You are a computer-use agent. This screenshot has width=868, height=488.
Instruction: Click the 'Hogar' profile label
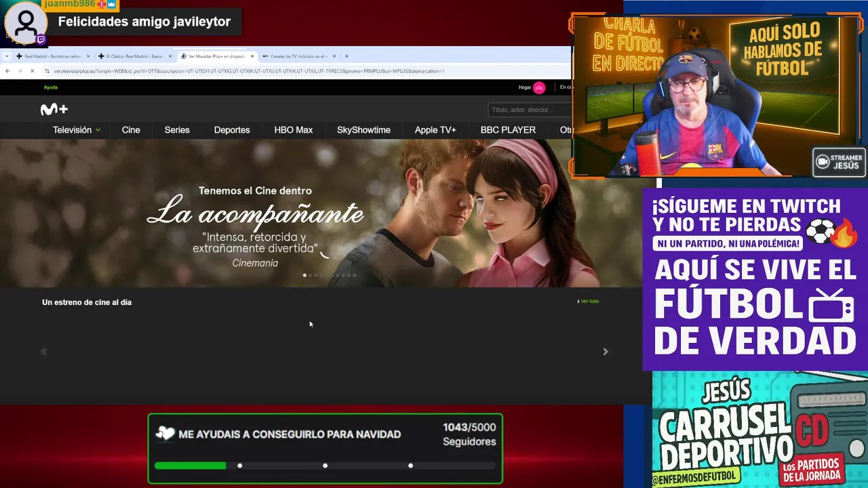click(x=525, y=87)
